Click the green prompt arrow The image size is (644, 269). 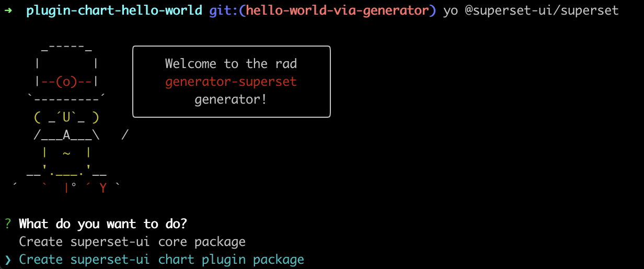[x=7, y=10]
